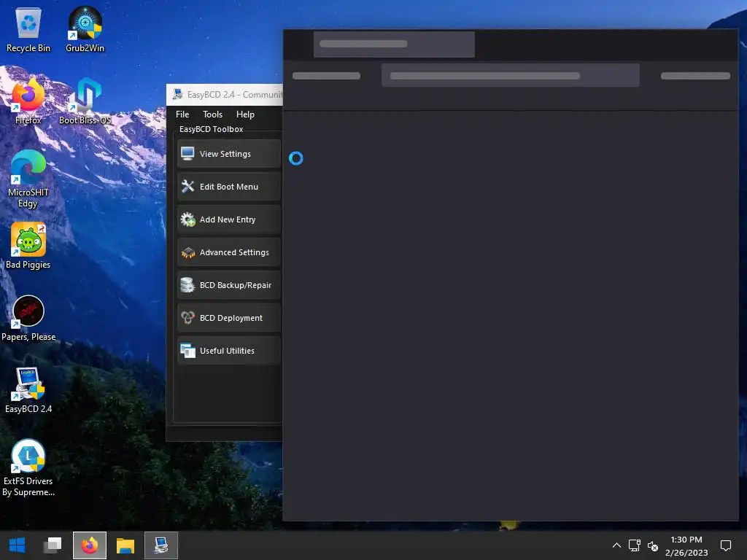Click View Settings in EasyBCD Toolbox
Screen dimensions: 747x560
coord(229,154)
